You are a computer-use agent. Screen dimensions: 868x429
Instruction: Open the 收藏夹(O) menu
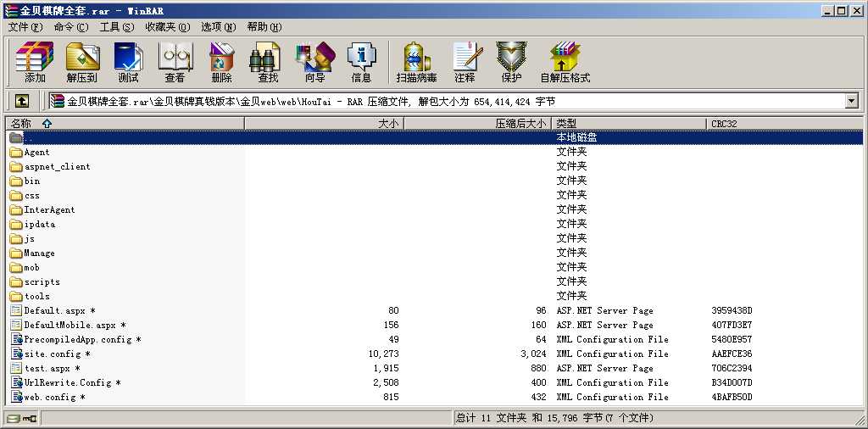point(168,26)
